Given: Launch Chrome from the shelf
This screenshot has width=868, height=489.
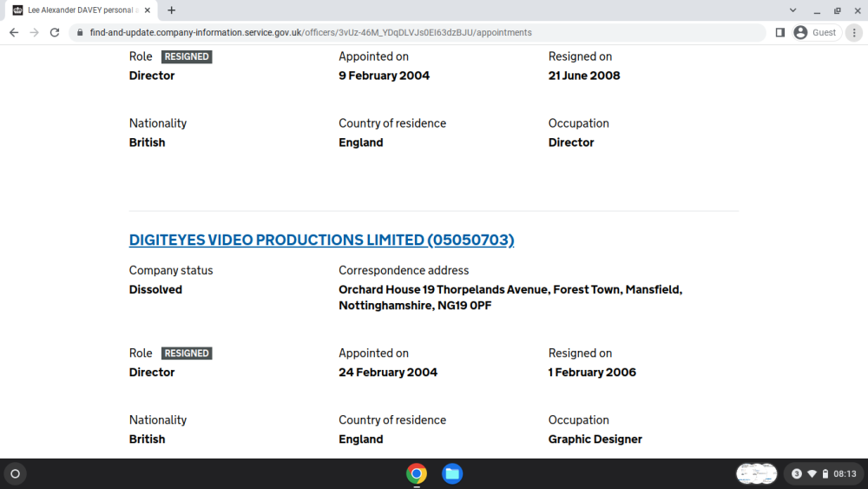Looking at the screenshot, I should (417, 474).
